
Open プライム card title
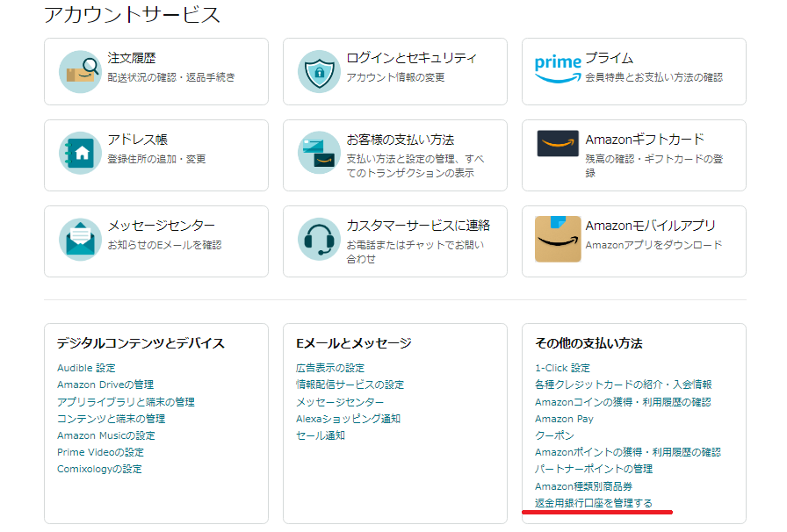[x=610, y=58]
